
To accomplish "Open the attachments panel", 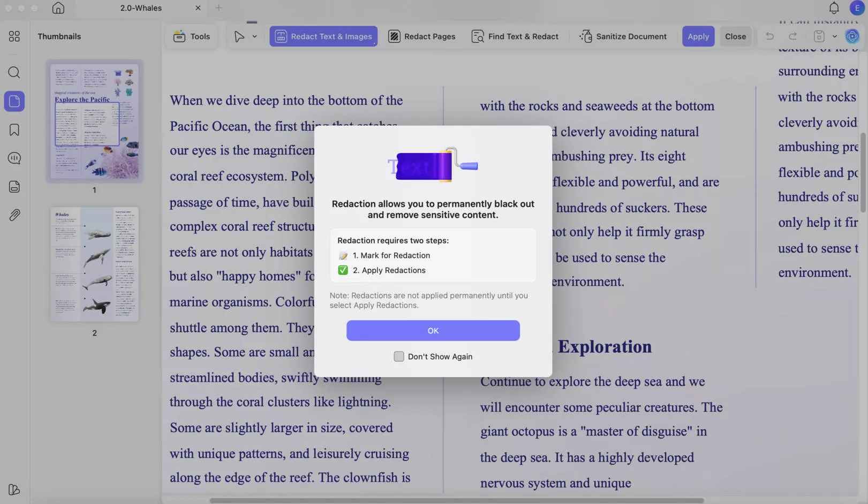I will pos(14,215).
